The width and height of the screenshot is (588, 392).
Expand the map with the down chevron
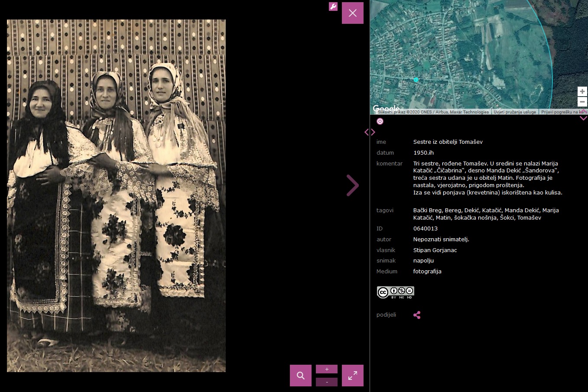tap(583, 118)
